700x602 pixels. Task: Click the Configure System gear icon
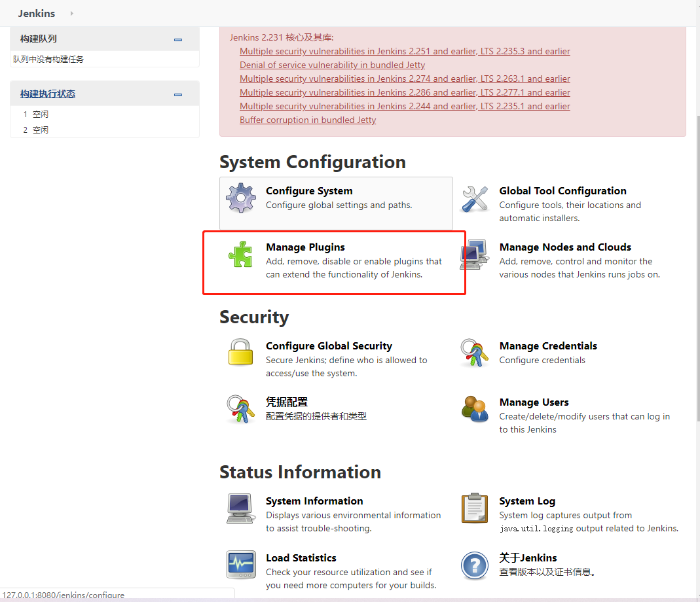click(240, 198)
